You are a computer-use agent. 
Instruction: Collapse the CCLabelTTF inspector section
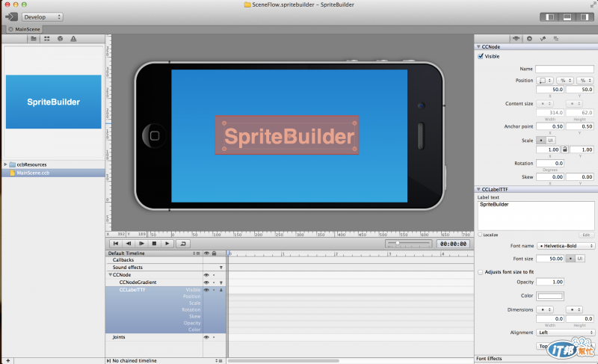(478, 189)
